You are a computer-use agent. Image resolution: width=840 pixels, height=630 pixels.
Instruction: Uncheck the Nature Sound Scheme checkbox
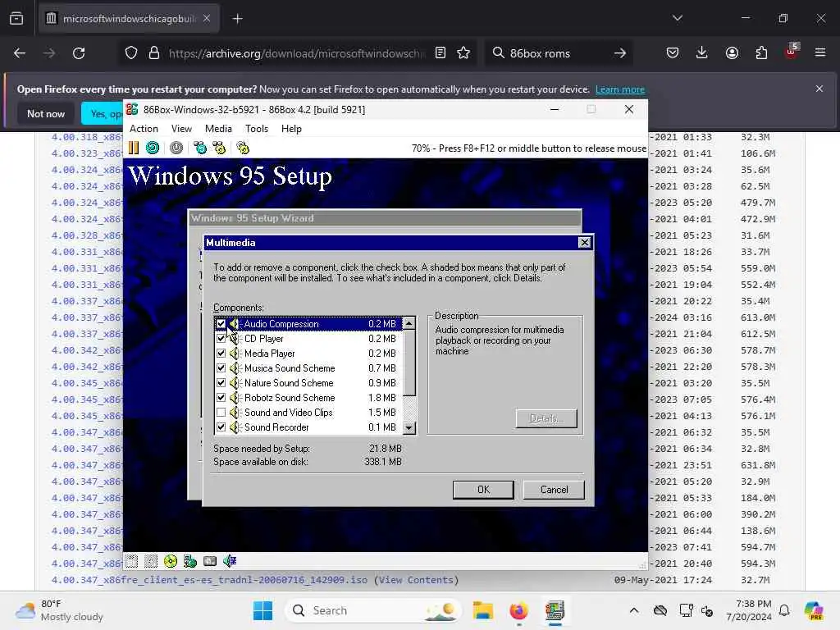click(221, 383)
